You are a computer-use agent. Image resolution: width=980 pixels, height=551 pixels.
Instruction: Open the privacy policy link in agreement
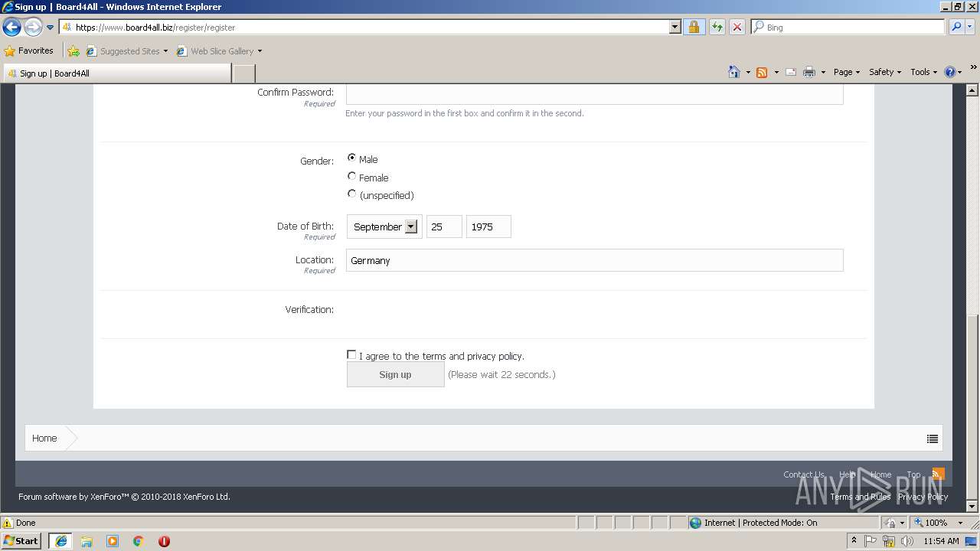pos(494,356)
